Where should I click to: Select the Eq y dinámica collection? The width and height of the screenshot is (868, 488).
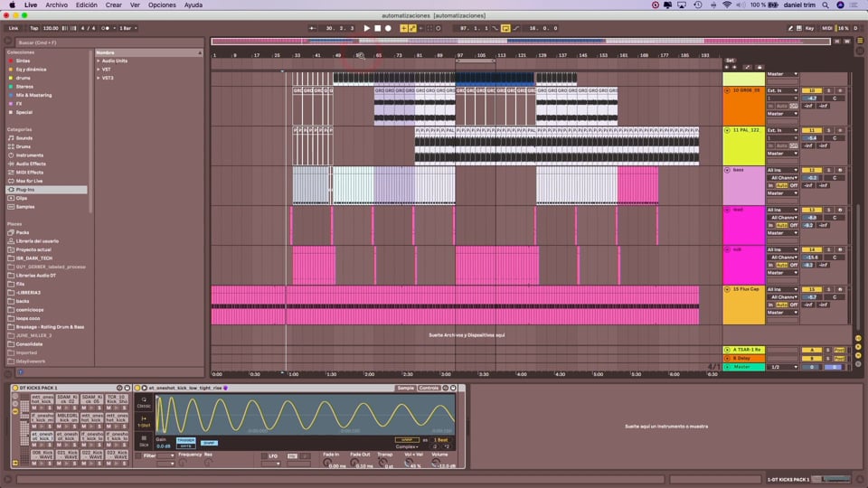pos(31,70)
